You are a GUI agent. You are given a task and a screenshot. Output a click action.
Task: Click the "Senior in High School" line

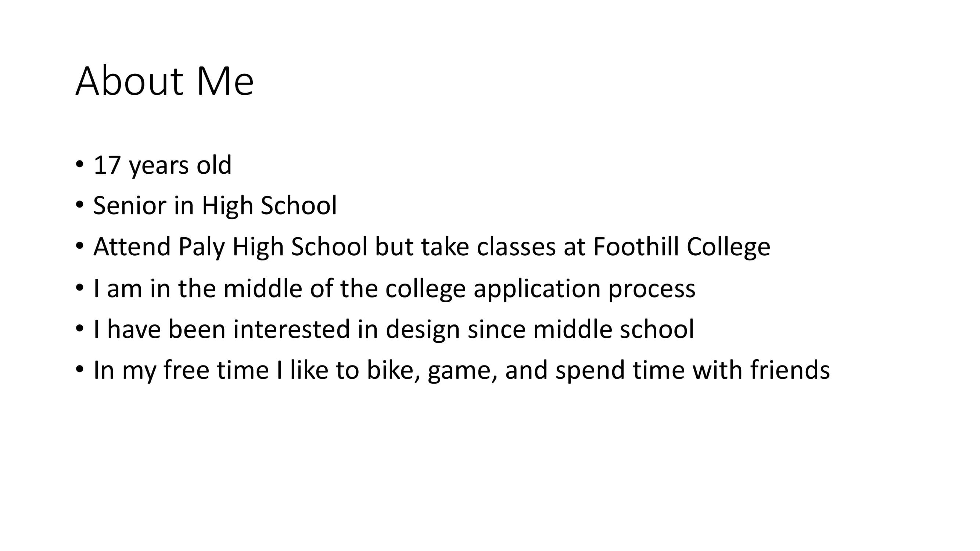(x=215, y=205)
